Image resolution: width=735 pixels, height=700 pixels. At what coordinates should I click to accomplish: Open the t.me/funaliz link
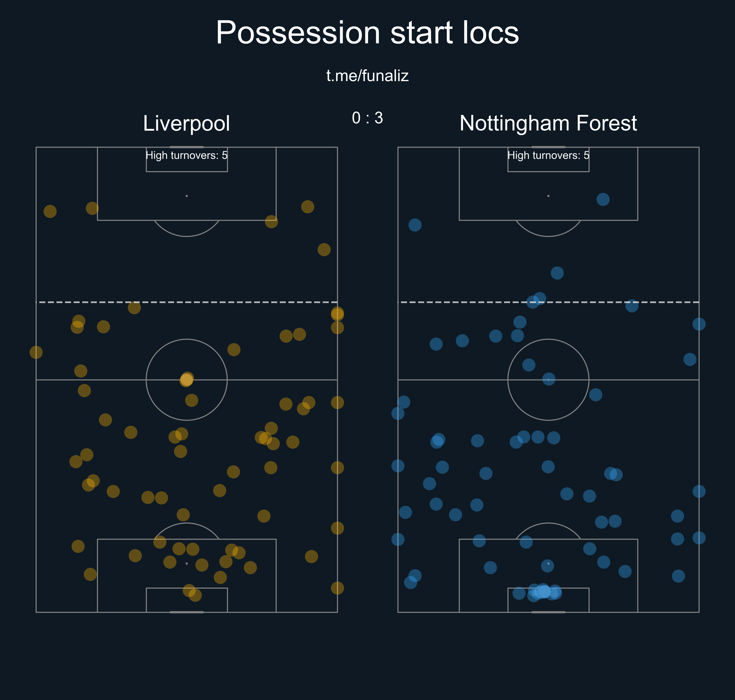pyautogui.click(x=367, y=76)
